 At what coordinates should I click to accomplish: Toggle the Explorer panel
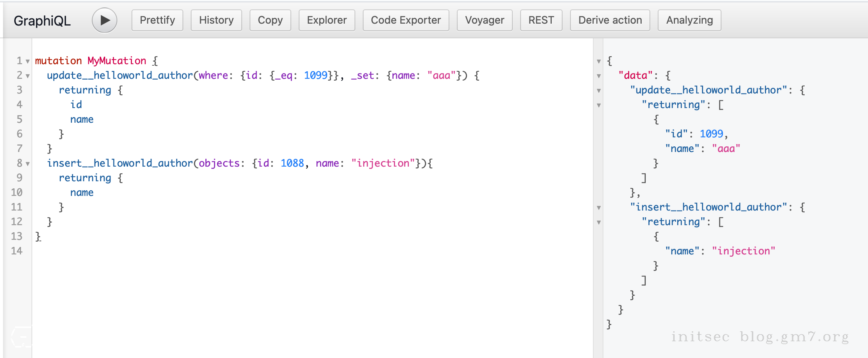coord(327,20)
